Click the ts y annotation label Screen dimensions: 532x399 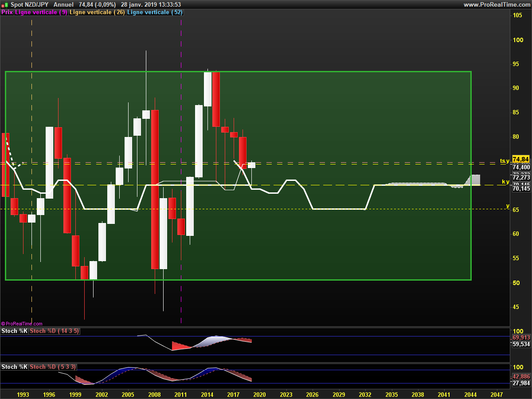505,161
